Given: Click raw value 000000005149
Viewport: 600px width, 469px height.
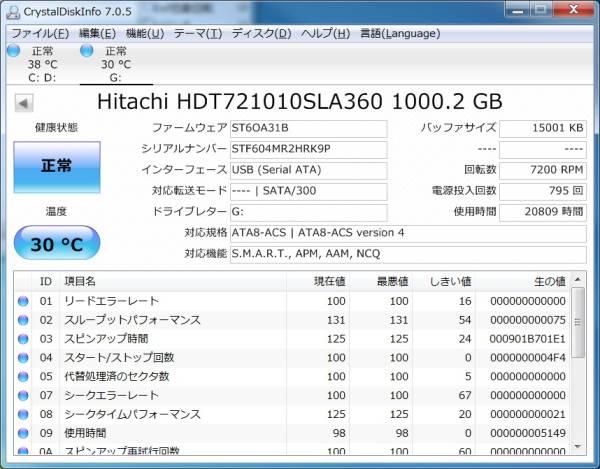Looking at the screenshot, I should [528, 433].
